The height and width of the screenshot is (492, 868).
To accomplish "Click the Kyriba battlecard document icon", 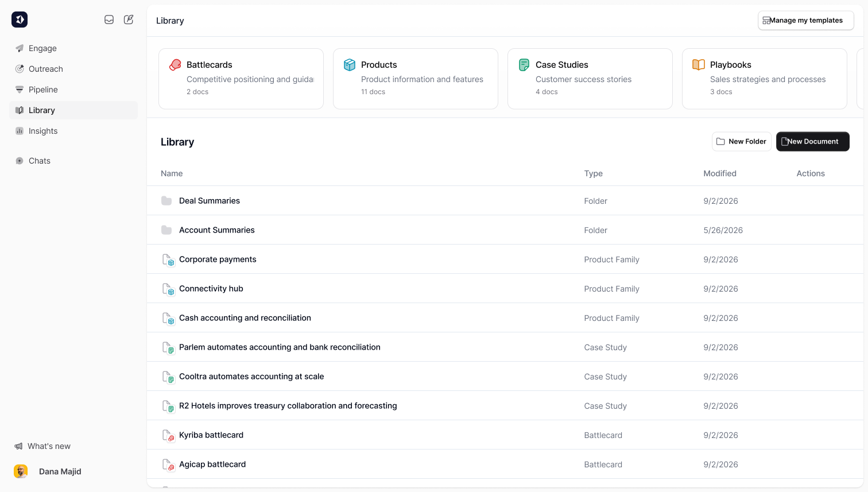I will pos(168,436).
